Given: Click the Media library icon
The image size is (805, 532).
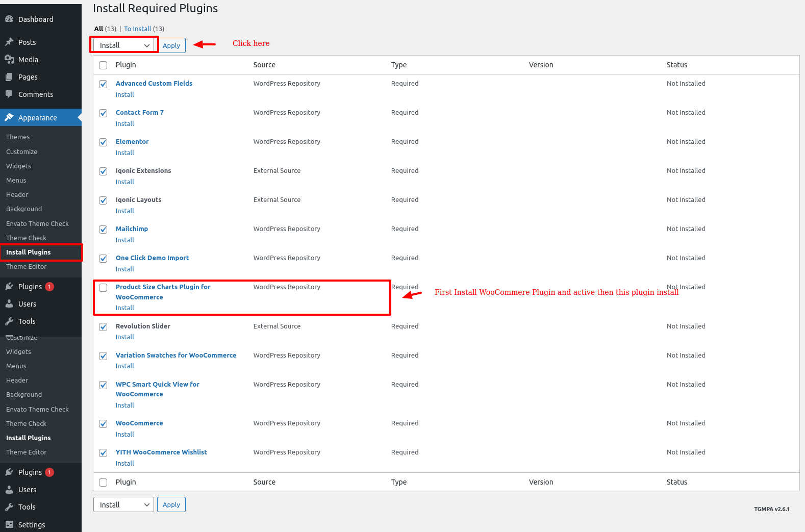Looking at the screenshot, I should pyautogui.click(x=9, y=59).
